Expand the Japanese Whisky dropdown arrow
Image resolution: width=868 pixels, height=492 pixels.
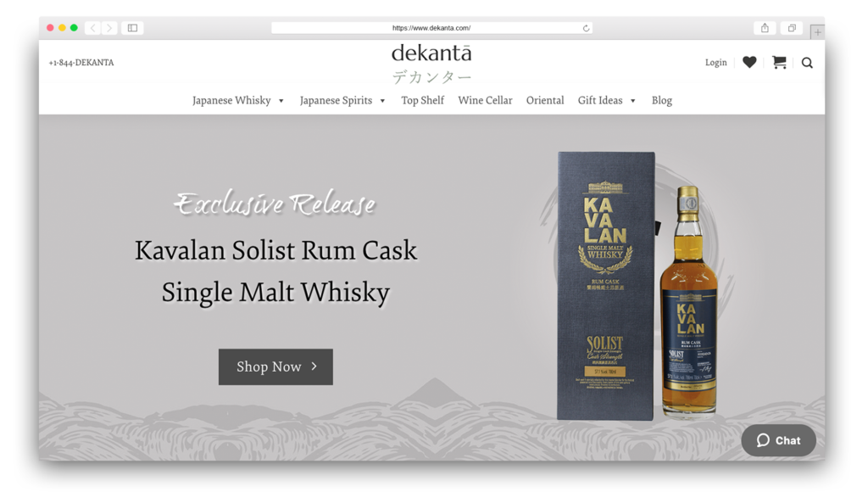281,101
